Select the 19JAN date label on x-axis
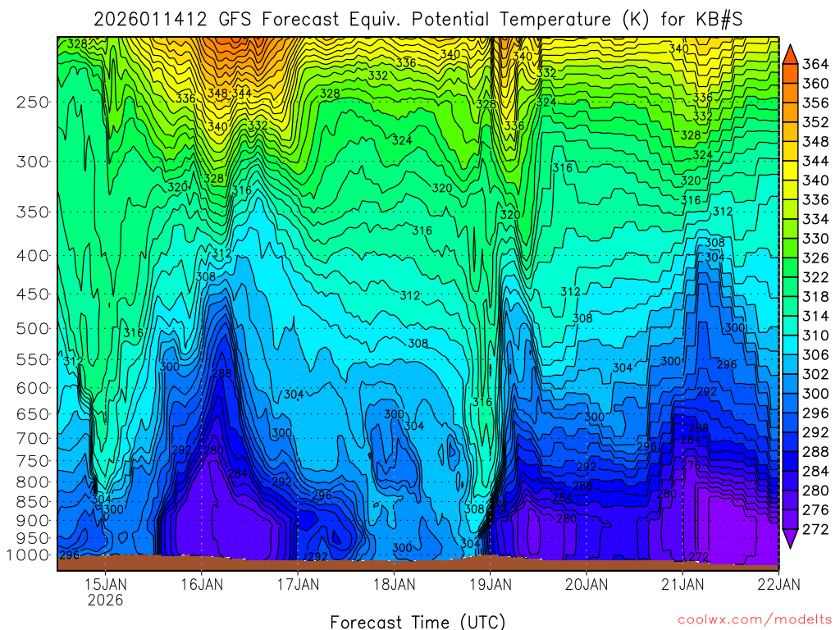Image resolution: width=840 pixels, height=630 pixels. point(491,584)
